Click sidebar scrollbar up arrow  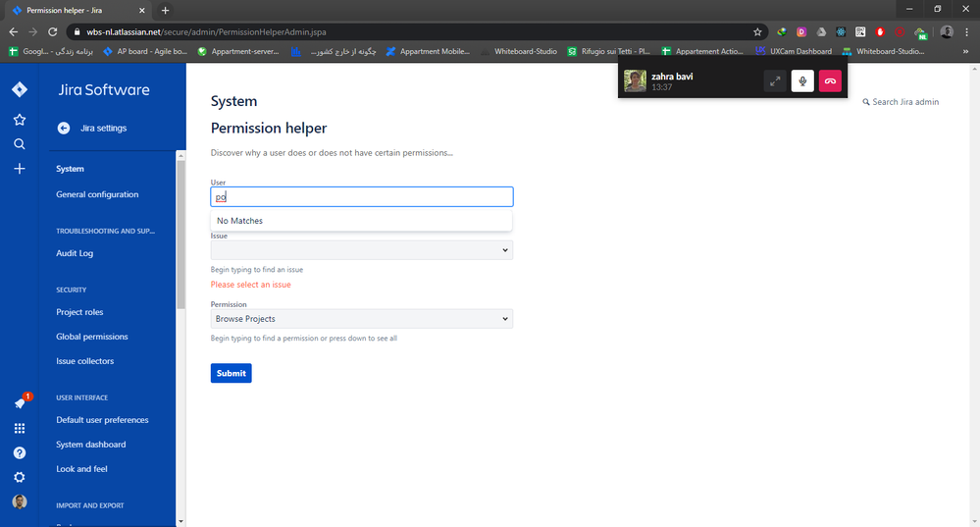[181, 156]
